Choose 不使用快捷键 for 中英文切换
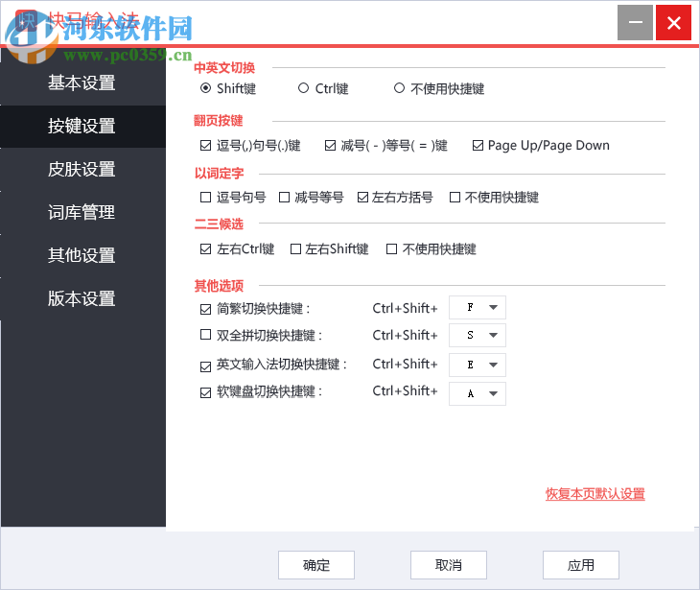The image size is (700, 590). [x=399, y=88]
